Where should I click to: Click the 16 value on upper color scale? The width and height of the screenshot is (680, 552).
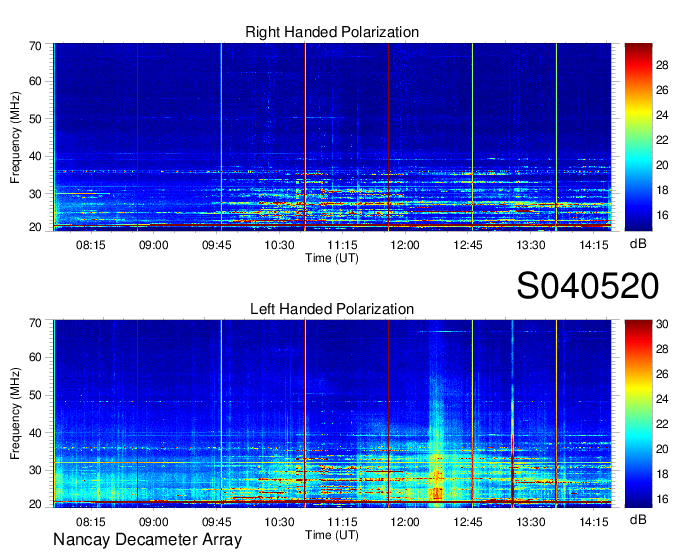tap(662, 215)
